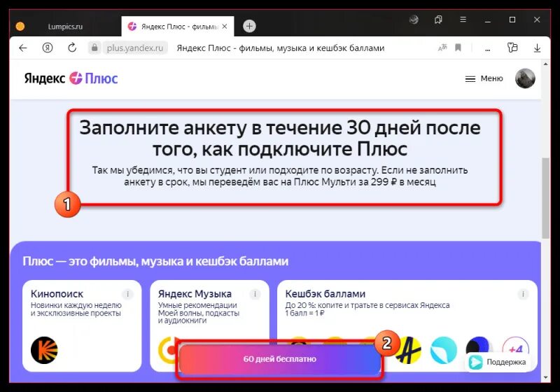
Task: Show info for the Кинопоиск card
Action: point(127,294)
